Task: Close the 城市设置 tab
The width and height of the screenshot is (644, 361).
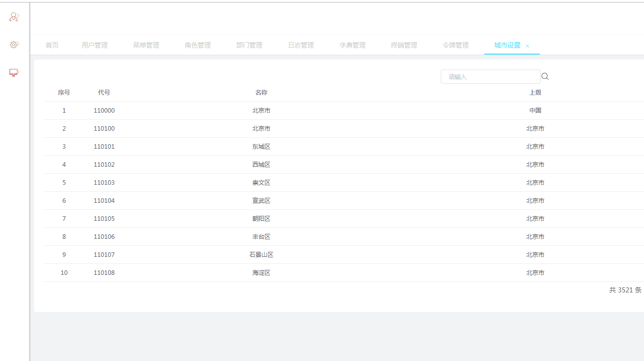Action: [527, 46]
